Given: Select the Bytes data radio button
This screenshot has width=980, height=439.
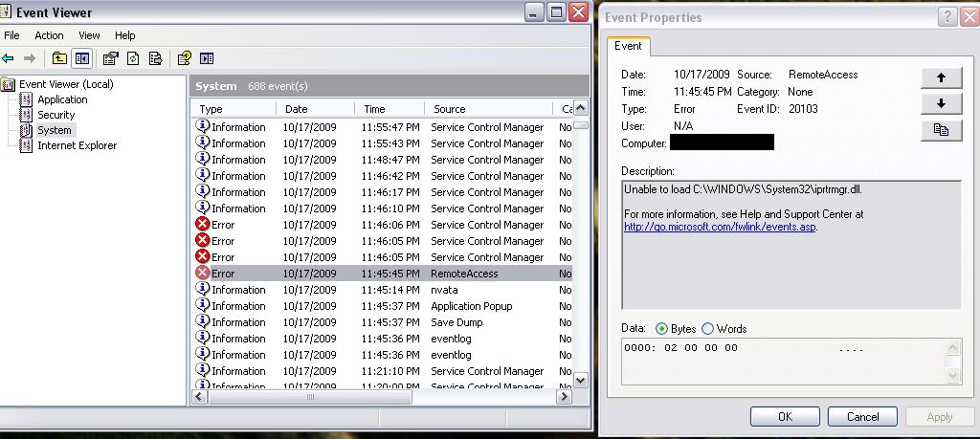Looking at the screenshot, I should tap(661, 328).
